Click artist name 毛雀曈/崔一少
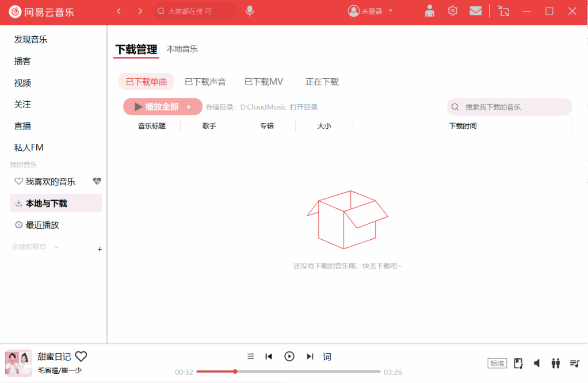Image resolution: width=588 pixels, height=383 pixels. point(60,370)
